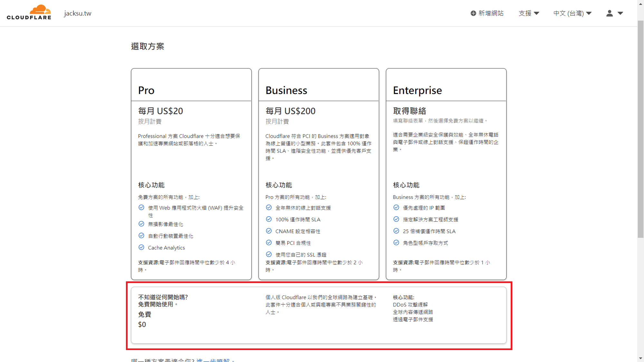This screenshot has width=644, height=362.
Task: Click the 選取方案 page heading
Action: [148, 46]
